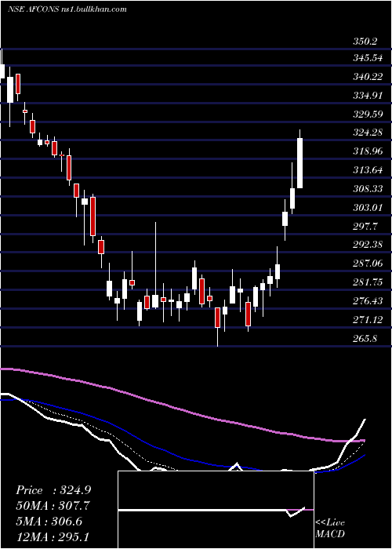Select the 297.7 price level label
Viewport: 392px width, 549px height.
pos(365,226)
